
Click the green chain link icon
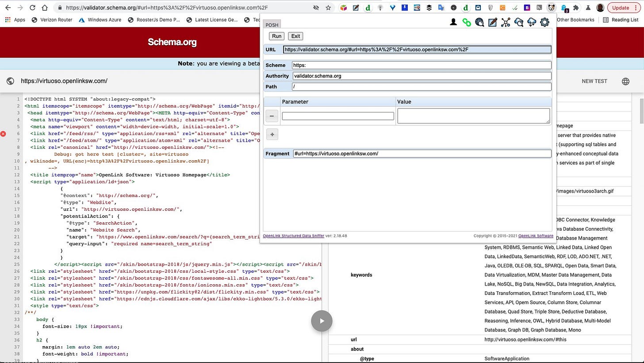click(x=466, y=22)
